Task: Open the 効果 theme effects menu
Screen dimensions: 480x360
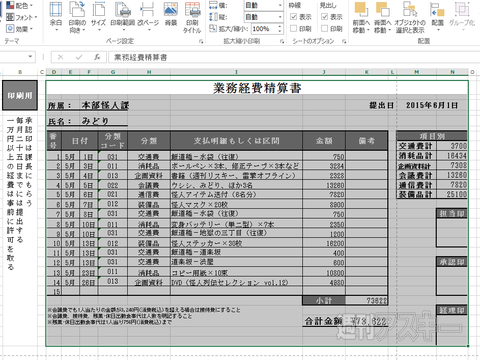Action: tap(20, 29)
